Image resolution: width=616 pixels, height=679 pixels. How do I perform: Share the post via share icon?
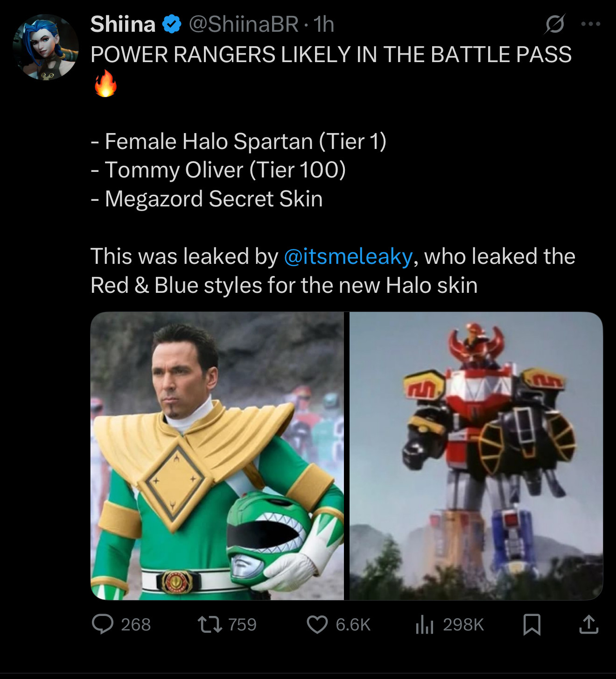coord(589,624)
